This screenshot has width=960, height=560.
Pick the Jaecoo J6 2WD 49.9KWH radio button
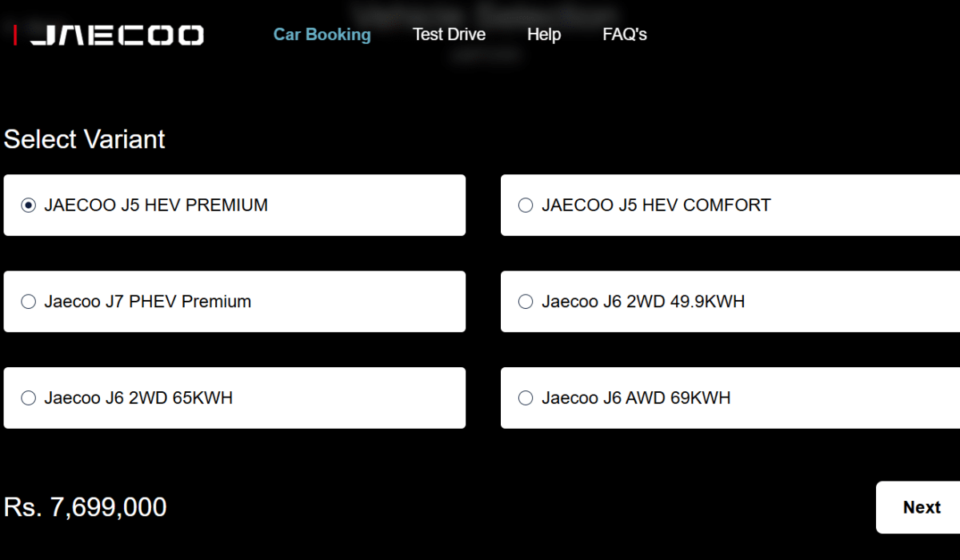526,302
